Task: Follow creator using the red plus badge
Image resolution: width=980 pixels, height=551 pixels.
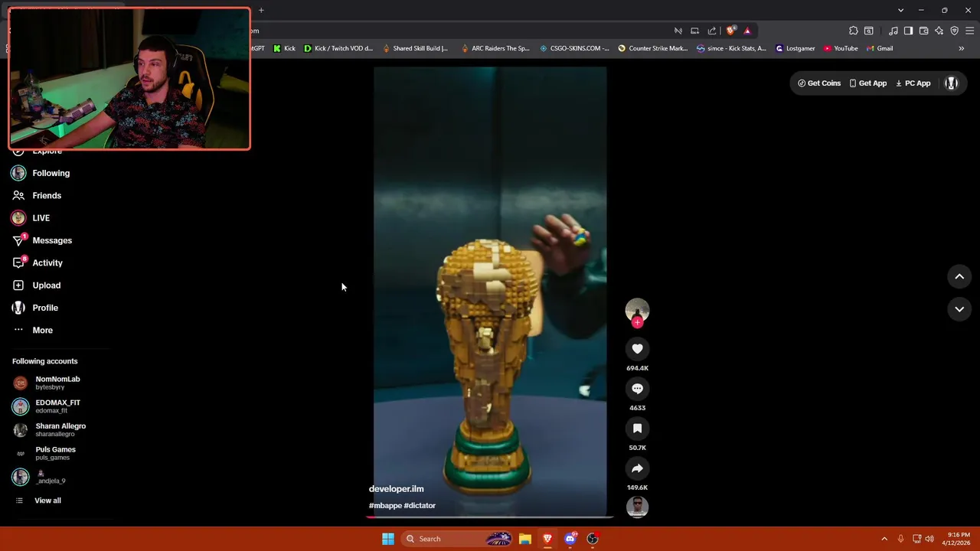Action: pos(637,323)
